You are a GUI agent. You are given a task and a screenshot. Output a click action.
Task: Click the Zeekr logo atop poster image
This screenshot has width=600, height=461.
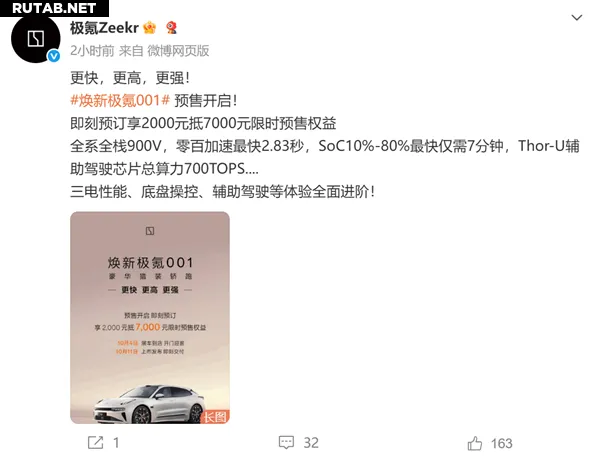click(150, 231)
